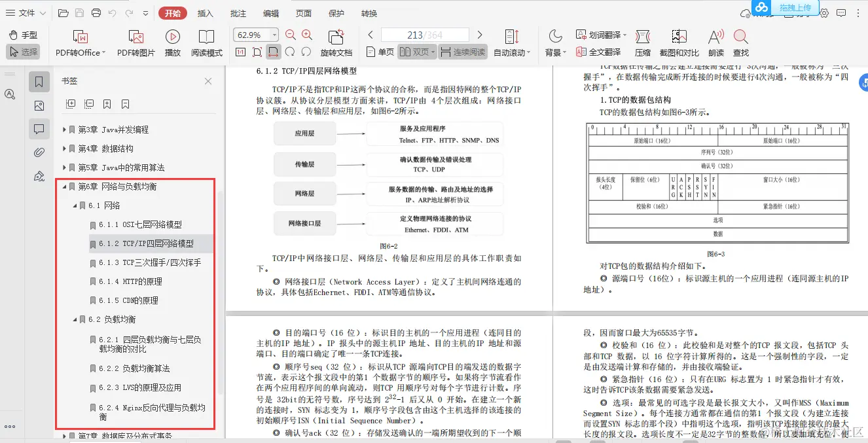Click the zoom out magnifier control
868x443 pixels.
click(x=291, y=34)
